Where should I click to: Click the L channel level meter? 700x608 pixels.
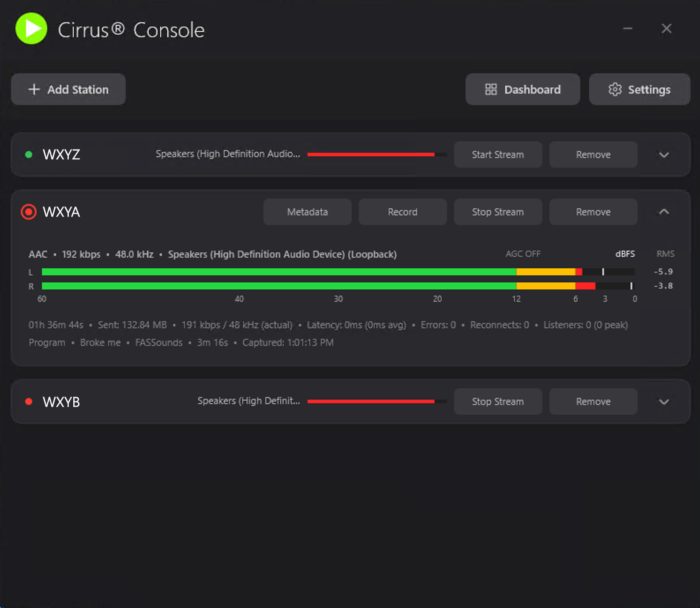click(x=338, y=272)
